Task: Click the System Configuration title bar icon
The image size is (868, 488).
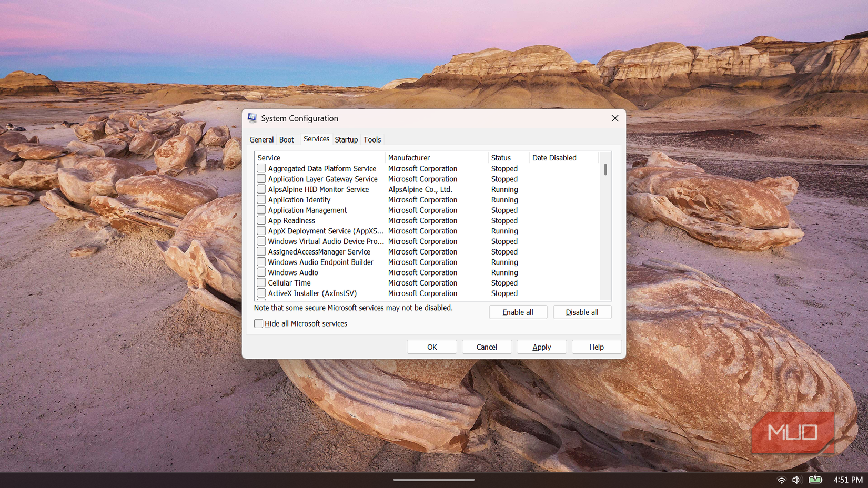Action: point(253,118)
